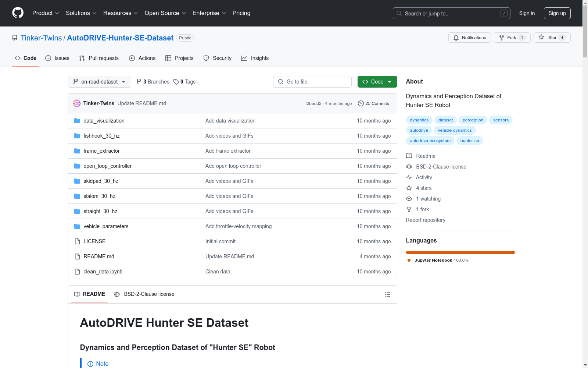The height and width of the screenshot is (368, 588).
Task: Open the Actions tab
Action: pyautogui.click(x=142, y=58)
